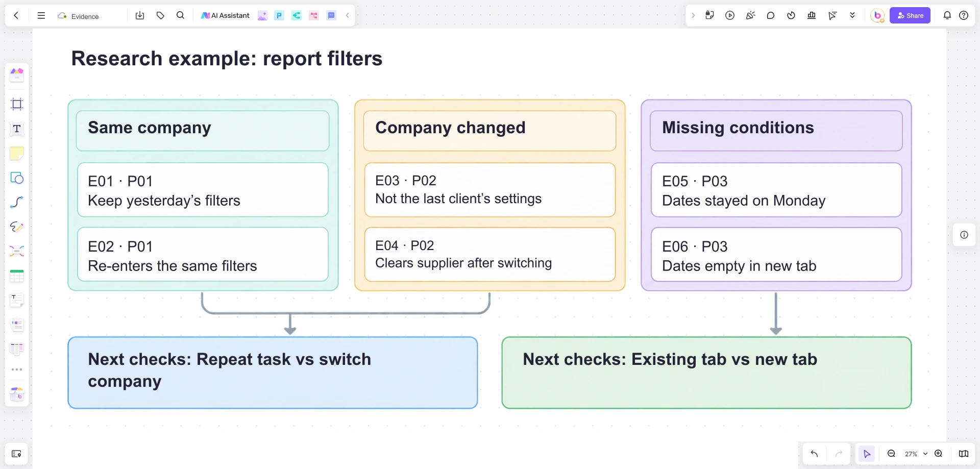
Task: Open the templates icon in the sidebar
Action: tap(17, 75)
